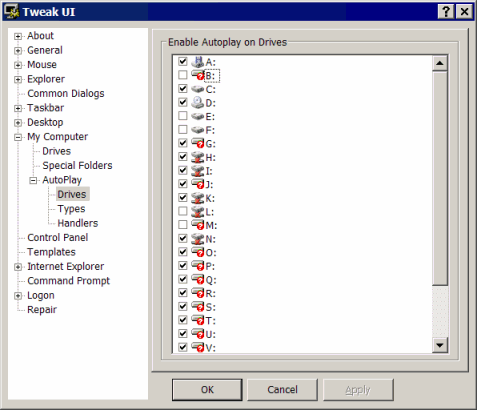
Task: Expand the Taskbar tree node
Action: pos(18,108)
